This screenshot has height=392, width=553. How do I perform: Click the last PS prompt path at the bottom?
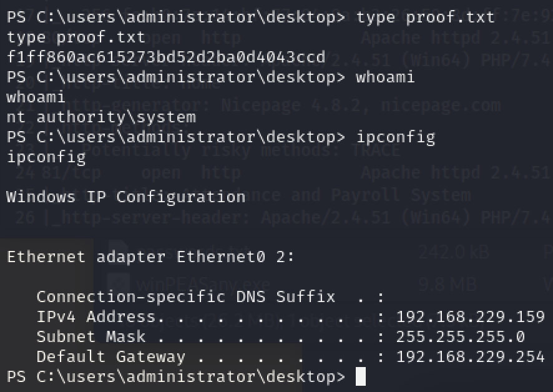point(175,377)
